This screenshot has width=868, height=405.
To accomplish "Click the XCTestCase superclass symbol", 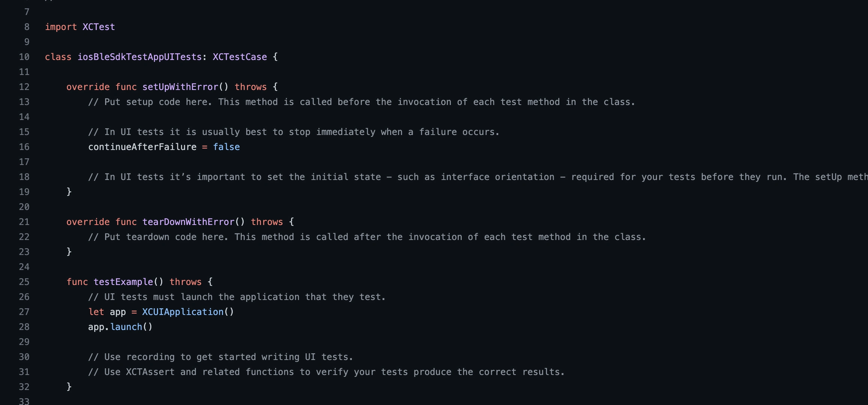I will coord(240,57).
